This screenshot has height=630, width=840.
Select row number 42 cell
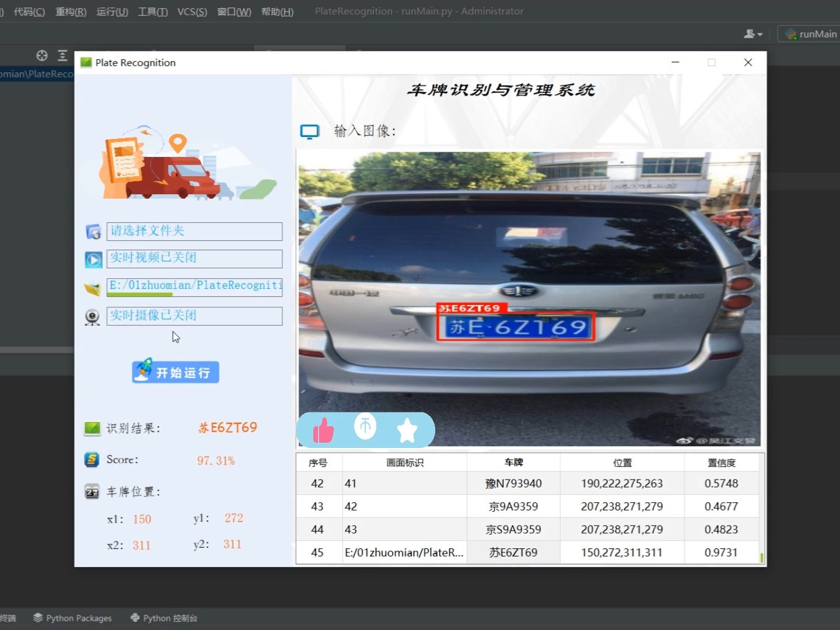tap(317, 484)
